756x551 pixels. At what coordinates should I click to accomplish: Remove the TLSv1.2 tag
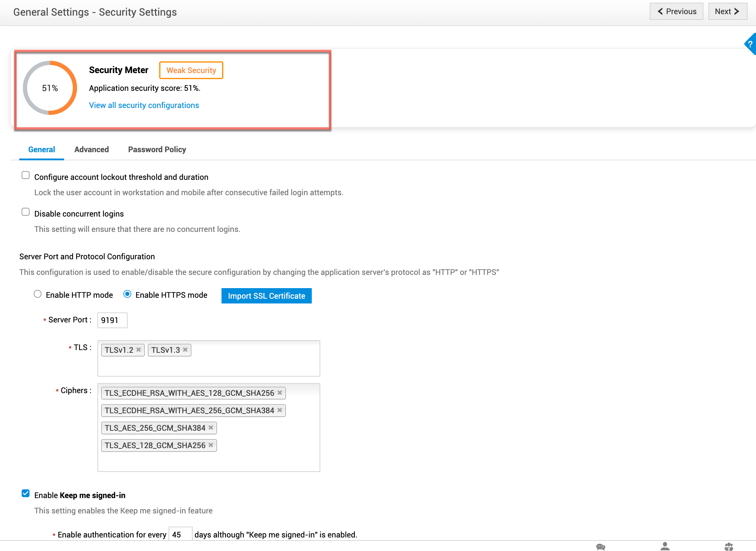pos(138,349)
